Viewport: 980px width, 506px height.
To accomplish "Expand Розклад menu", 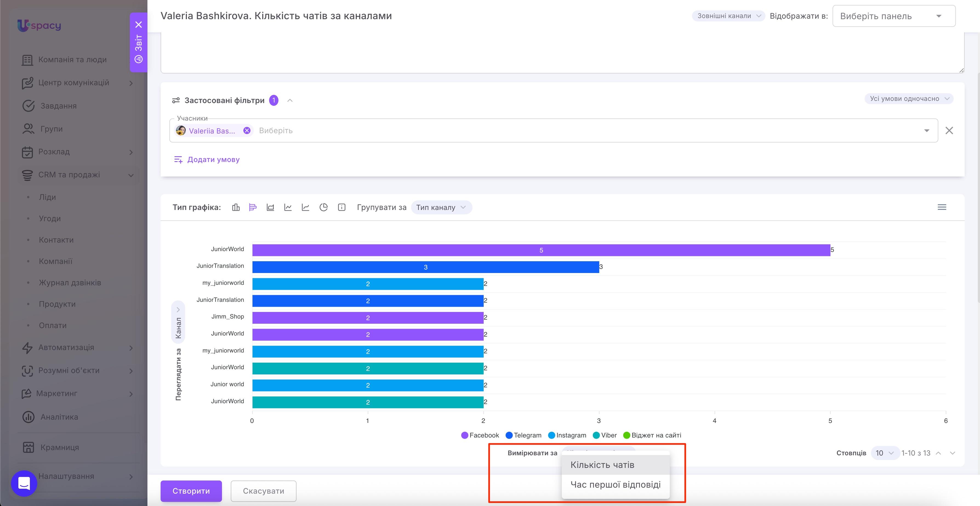I will [x=131, y=152].
